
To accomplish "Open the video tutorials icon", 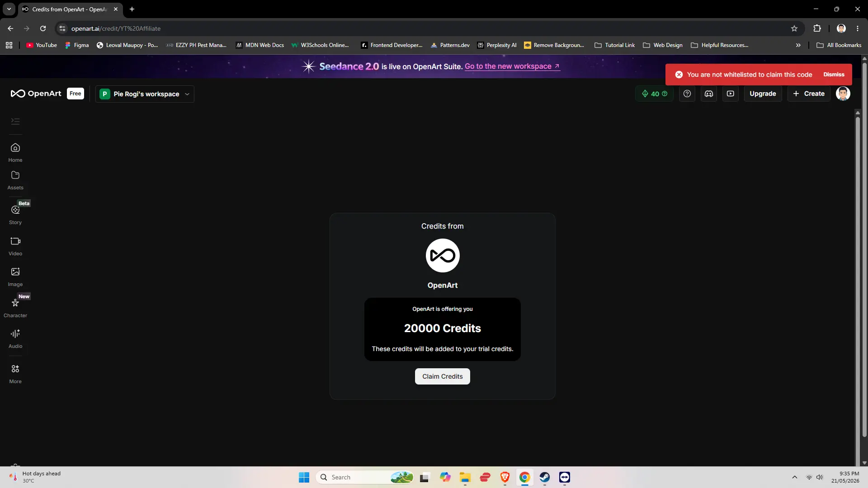I will [x=731, y=94].
